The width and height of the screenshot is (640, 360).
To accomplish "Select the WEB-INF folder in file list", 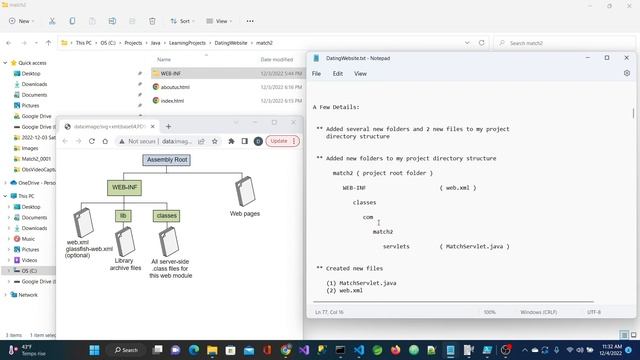I will click(x=228, y=73).
